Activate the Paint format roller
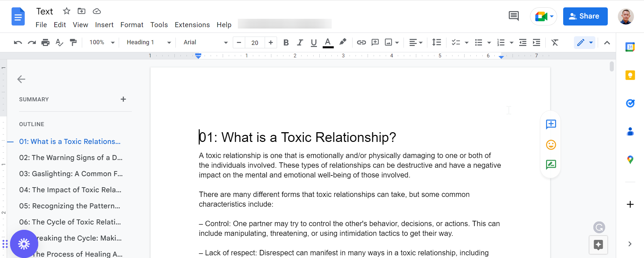 point(73,43)
